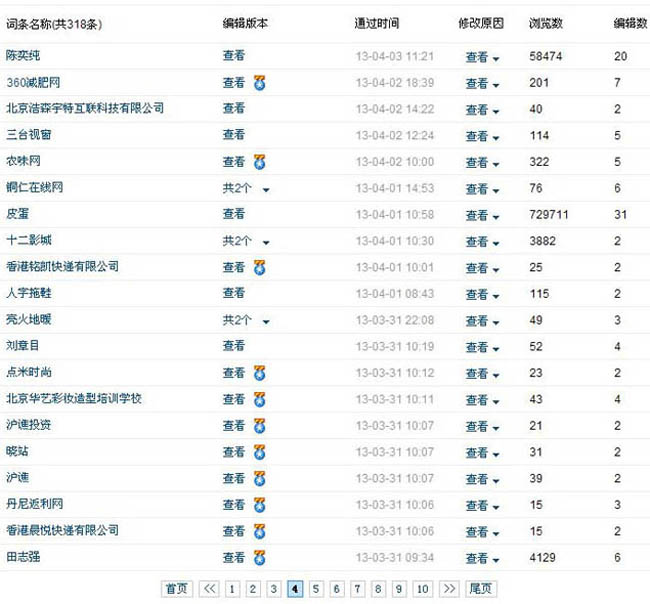The height and width of the screenshot is (604, 650).
Task: Click 查看 edit version for 人字拖鞋
Action: 233,293
